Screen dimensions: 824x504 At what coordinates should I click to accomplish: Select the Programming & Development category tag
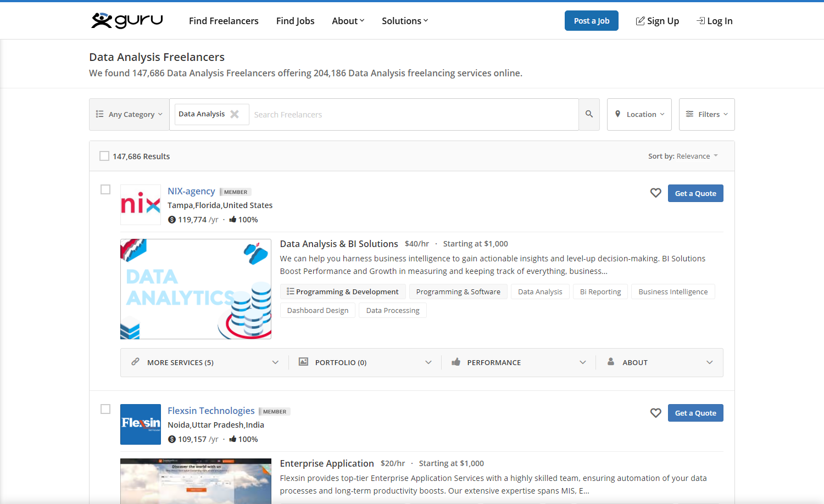click(x=343, y=292)
